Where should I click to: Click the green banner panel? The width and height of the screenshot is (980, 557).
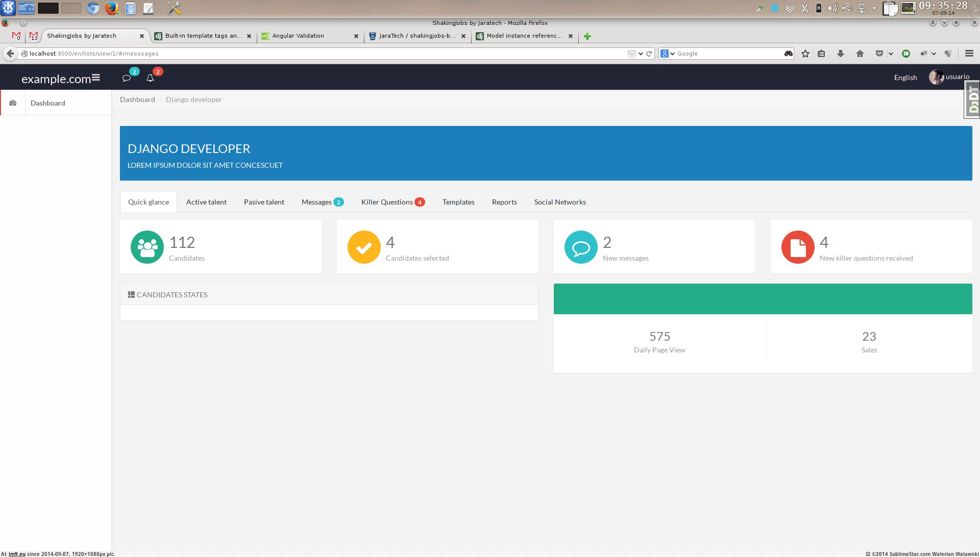763,299
